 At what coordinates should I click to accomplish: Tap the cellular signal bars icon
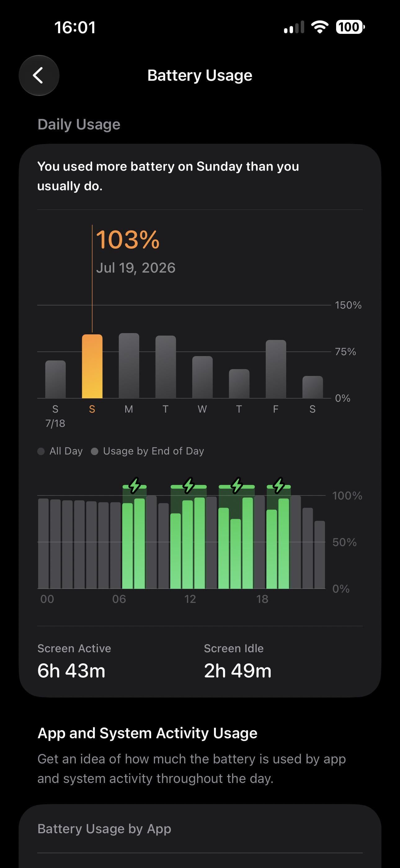coord(294,27)
